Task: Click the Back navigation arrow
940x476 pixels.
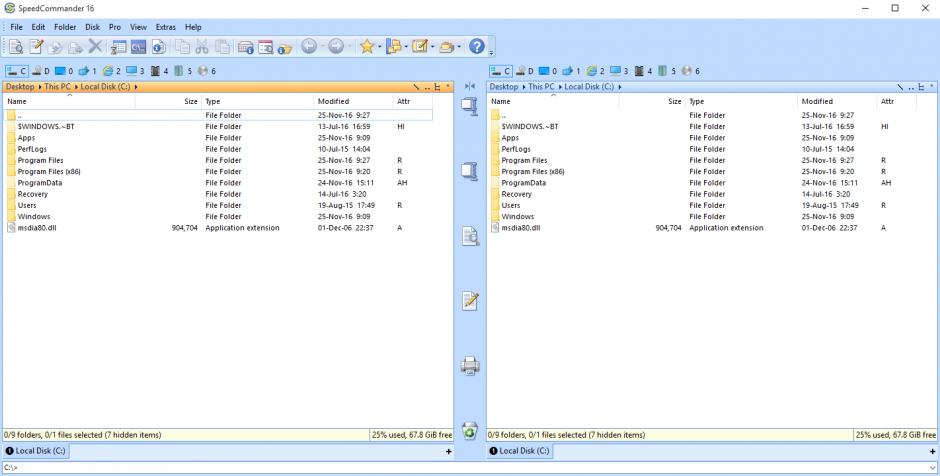Action: click(x=309, y=46)
